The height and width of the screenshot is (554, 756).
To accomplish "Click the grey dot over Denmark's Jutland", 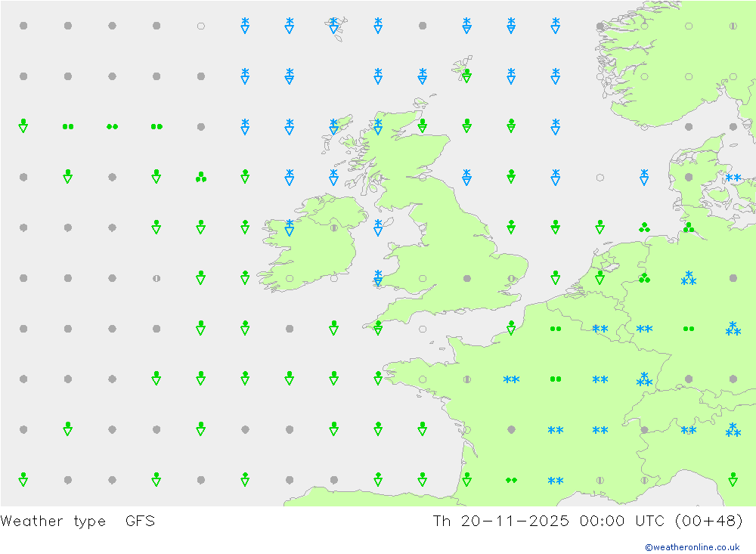I will click(x=689, y=178).
